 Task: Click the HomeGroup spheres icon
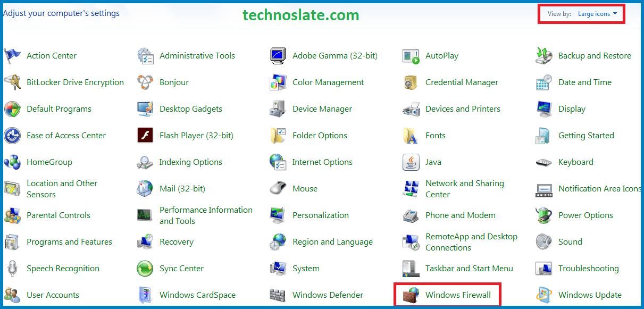(x=12, y=162)
